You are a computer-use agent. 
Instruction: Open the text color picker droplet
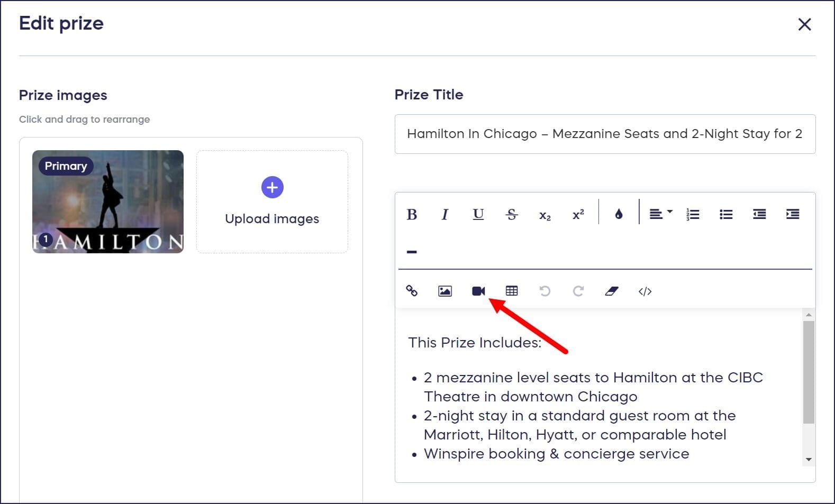click(619, 214)
